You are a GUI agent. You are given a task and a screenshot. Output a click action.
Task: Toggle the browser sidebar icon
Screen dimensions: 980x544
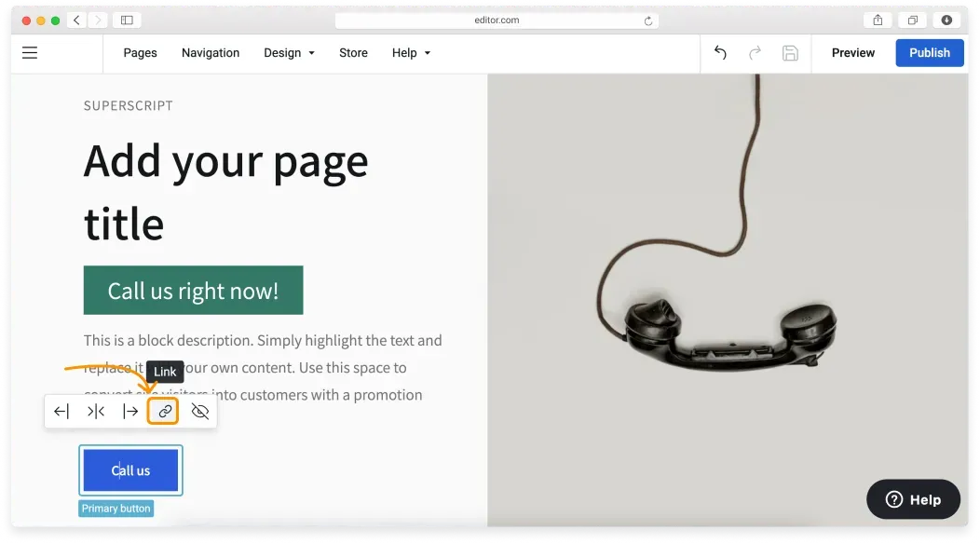[127, 20]
